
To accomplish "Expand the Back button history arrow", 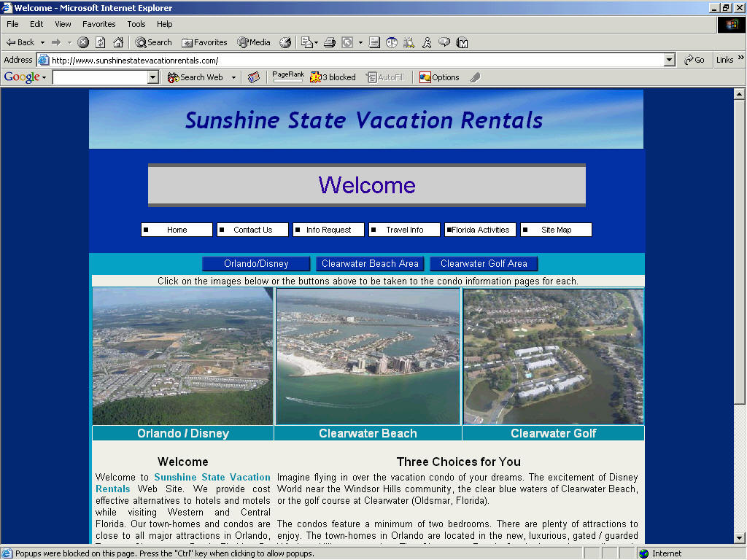I will click(x=42, y=42).
